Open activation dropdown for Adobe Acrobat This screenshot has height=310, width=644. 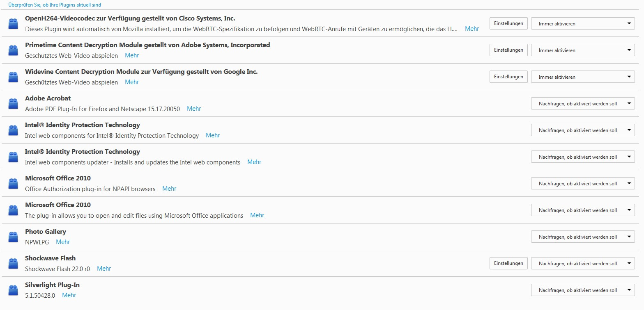583,104
